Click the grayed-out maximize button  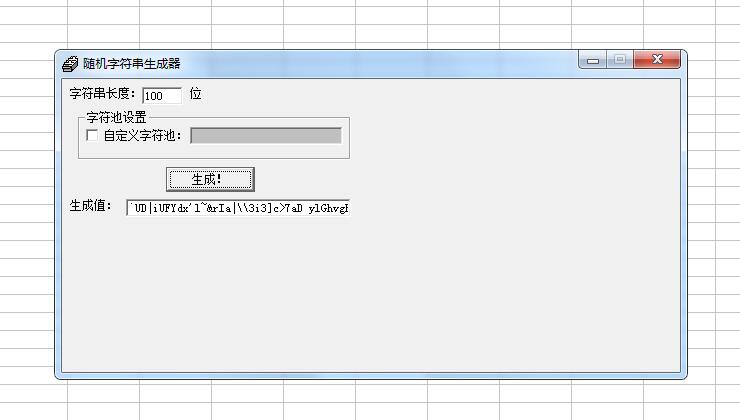click(x=620, y=60)
